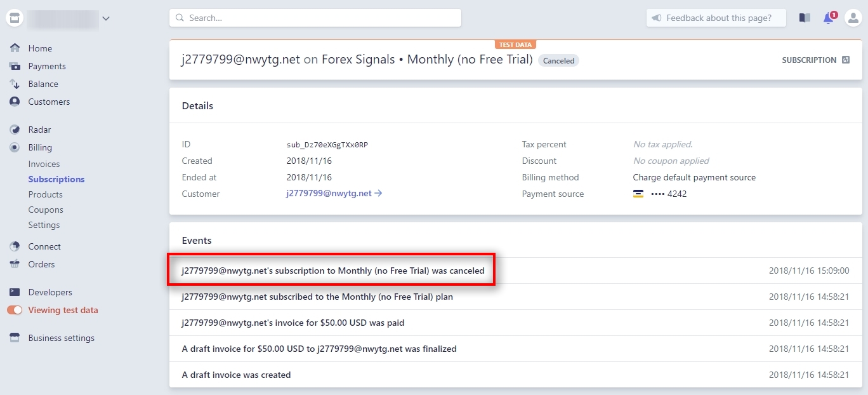Switch to the Subscriptions section
The width and height of the screenshot is (868, 395).
pos(56,179)
